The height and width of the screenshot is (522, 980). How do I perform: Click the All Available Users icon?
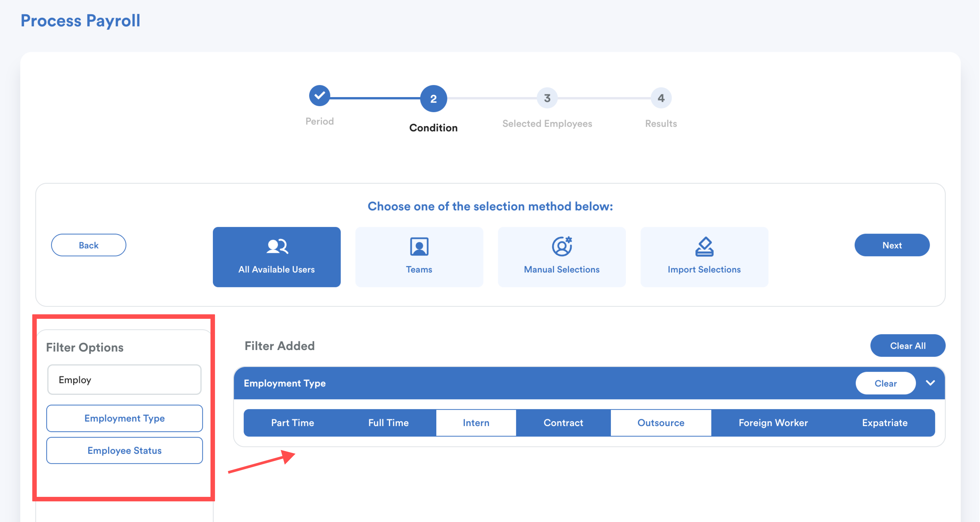pos(277,246)
